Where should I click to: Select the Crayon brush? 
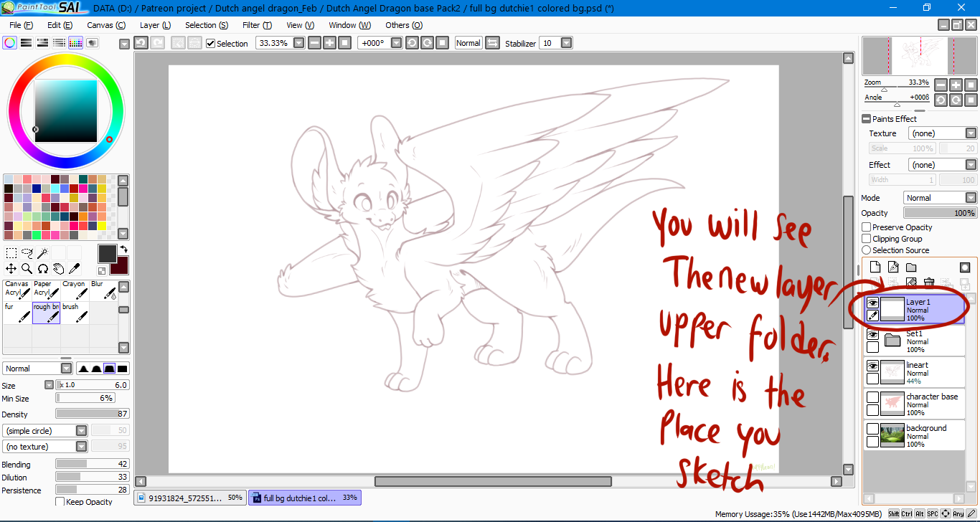pyautogui.click(x=75, y=290)
